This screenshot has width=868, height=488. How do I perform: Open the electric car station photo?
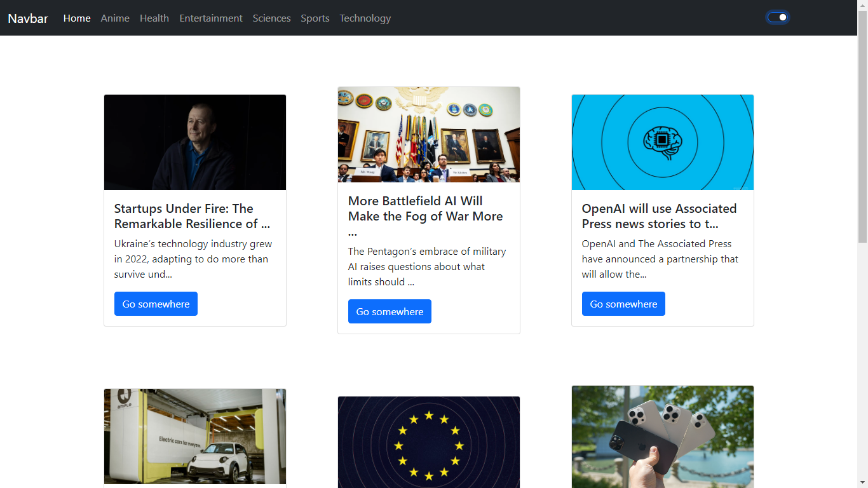[x=195, y=437]
